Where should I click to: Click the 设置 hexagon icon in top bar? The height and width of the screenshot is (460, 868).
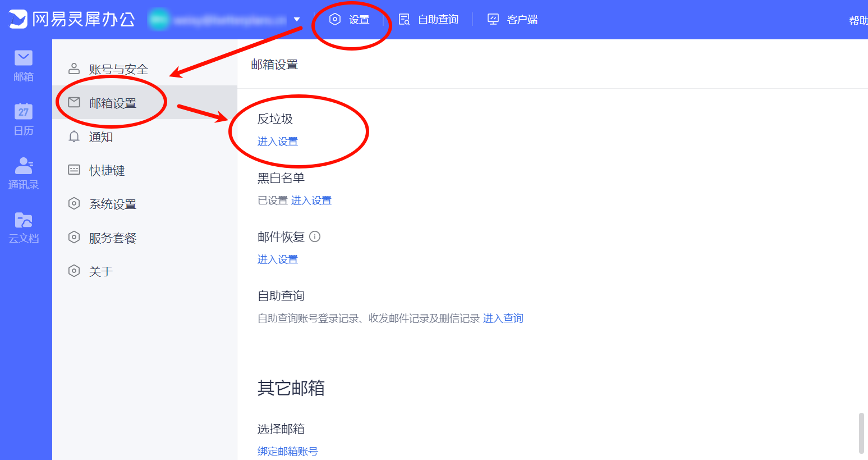tap(335, 20)
